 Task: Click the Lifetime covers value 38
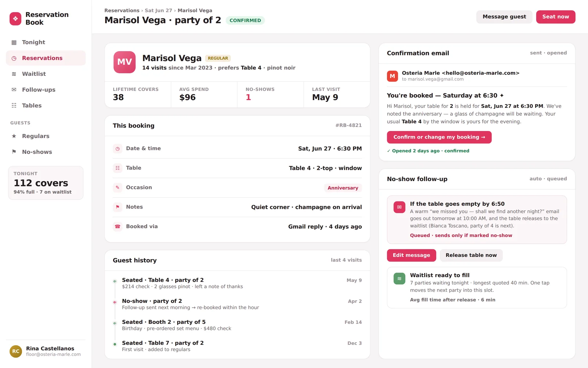pos(118,98)
